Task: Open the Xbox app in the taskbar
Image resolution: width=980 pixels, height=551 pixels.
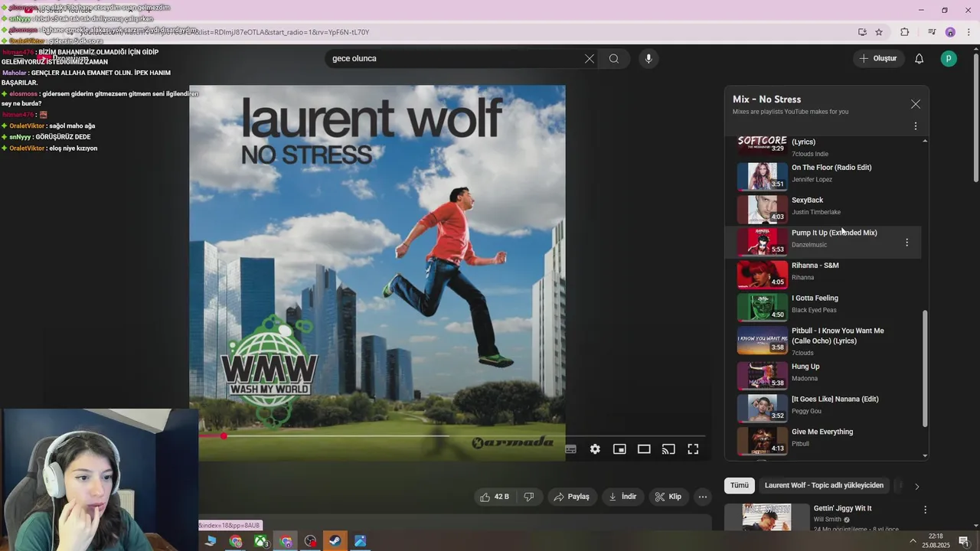Action: coord(261,541)
